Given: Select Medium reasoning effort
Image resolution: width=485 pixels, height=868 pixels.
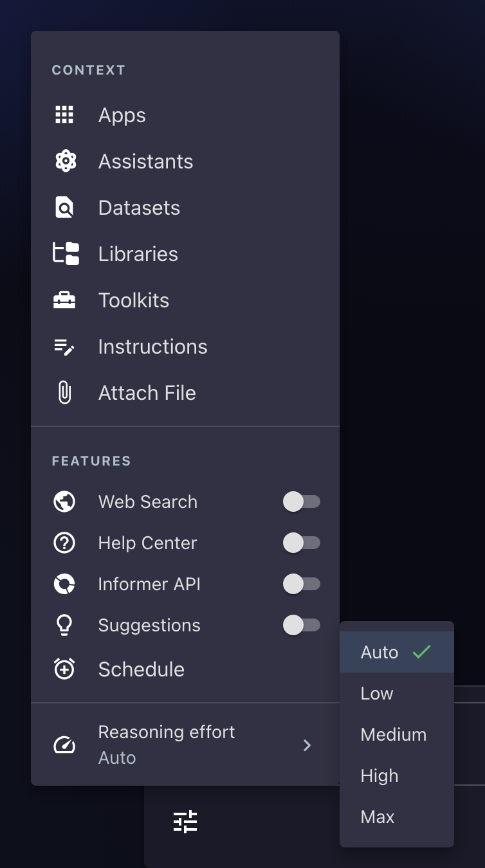Looking at the screenshot, I should click(x=397, y=734).
